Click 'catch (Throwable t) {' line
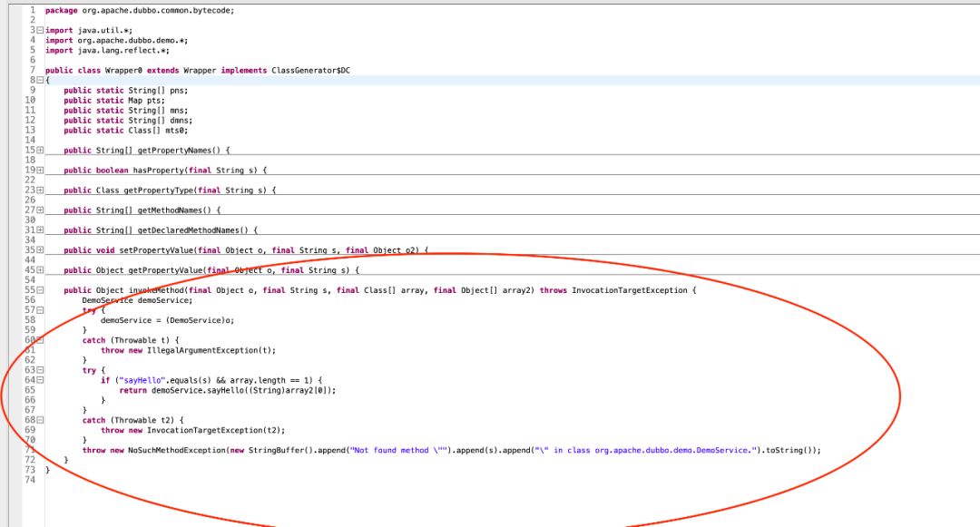 (x=131, y=340)
